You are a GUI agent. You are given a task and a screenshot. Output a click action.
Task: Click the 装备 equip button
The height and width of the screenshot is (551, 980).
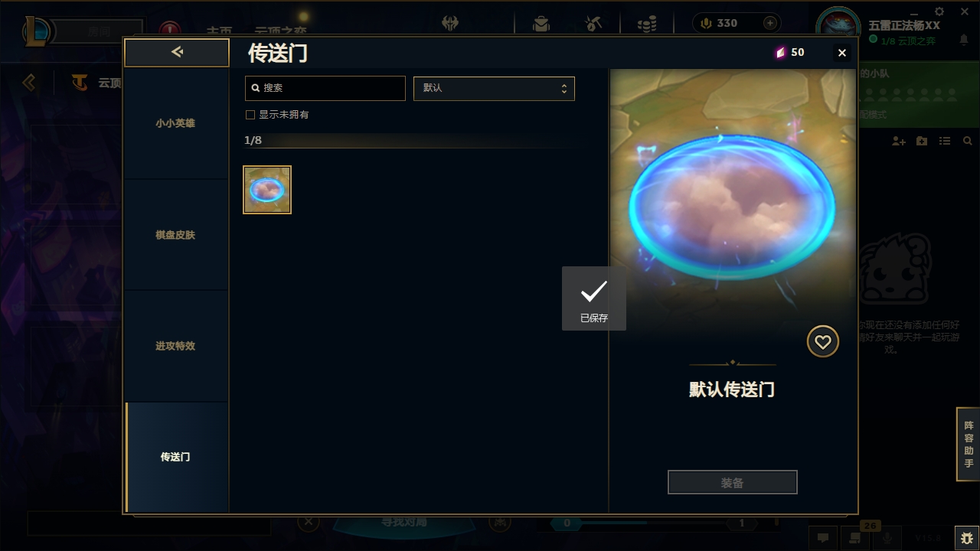pos(733,483)
